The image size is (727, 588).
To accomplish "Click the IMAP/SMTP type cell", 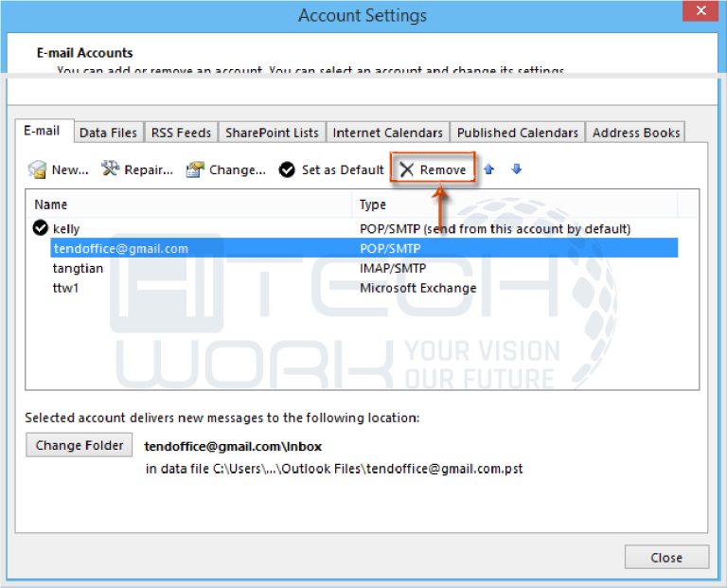I will (x=393, y=269).
